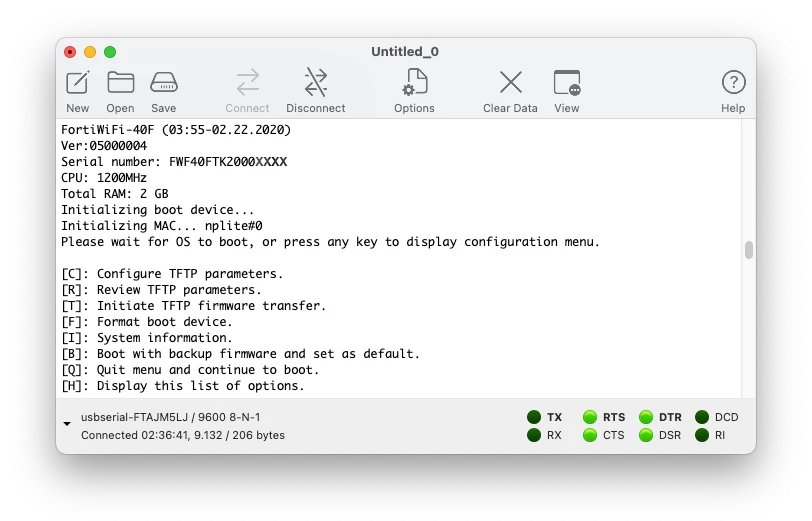Click the '[C]: Configure TFTP parameters.' line
This screenshot has width=812, height=521.
172,274
